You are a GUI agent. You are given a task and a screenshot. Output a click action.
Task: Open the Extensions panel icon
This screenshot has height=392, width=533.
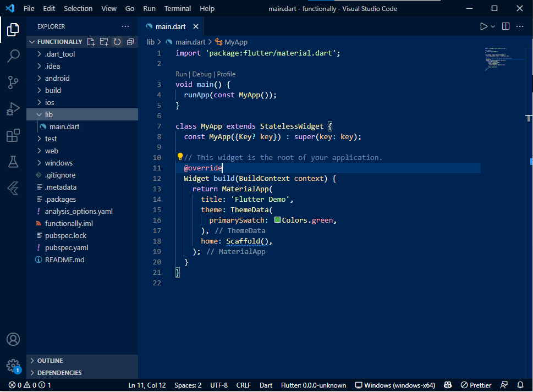pos(13,135)
